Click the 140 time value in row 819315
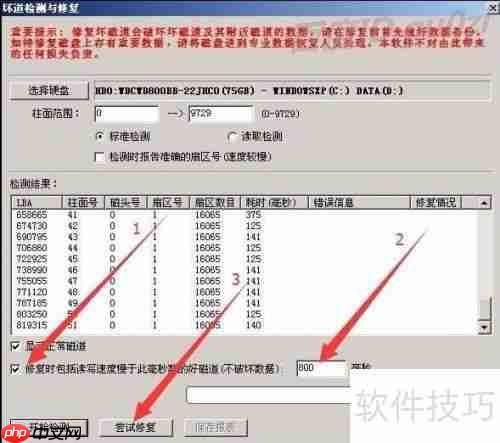Image resolution: width=500 pixels, height=443 pixels. tap(253, 325)
